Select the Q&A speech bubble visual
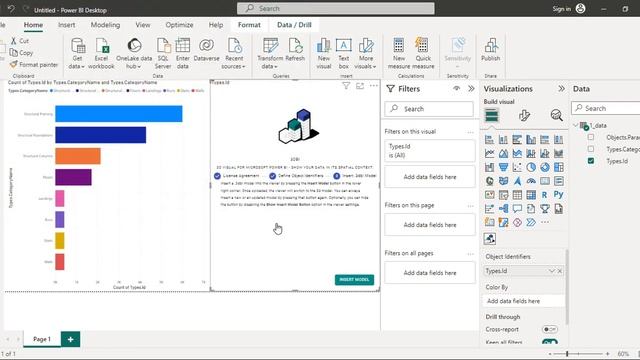Viewport: 640px width, 360px height. click(517, 209)
